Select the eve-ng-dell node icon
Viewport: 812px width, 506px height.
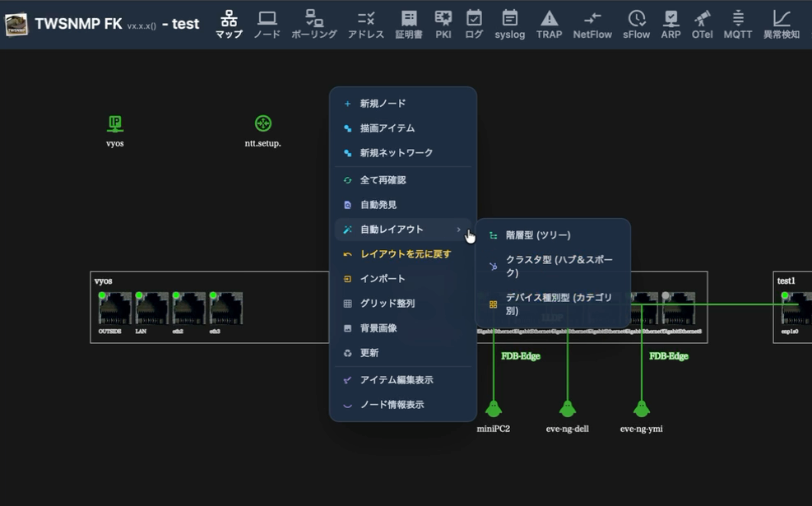click(568, 409)
